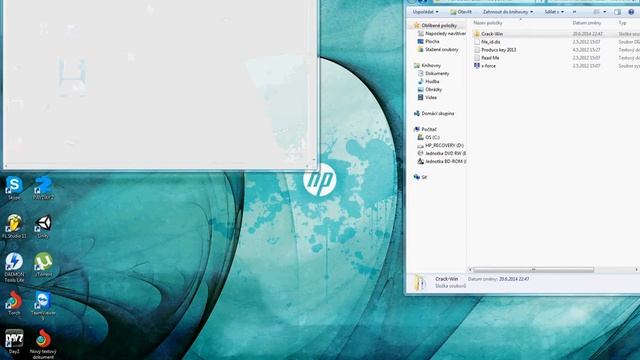The width and height of the screenshot is (640, 360).
Task: Open Naposledy navštívené in the sidebar
Action: tap(442, 33)
